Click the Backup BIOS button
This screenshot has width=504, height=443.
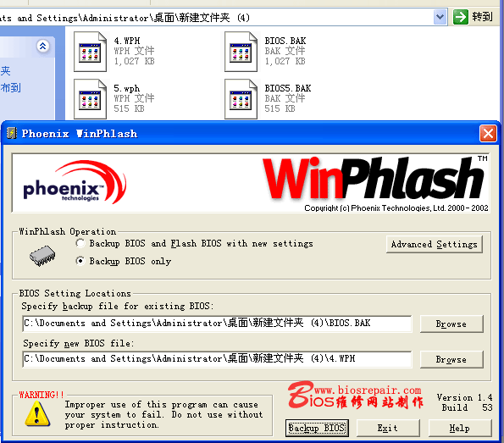(x=317, y=428)
